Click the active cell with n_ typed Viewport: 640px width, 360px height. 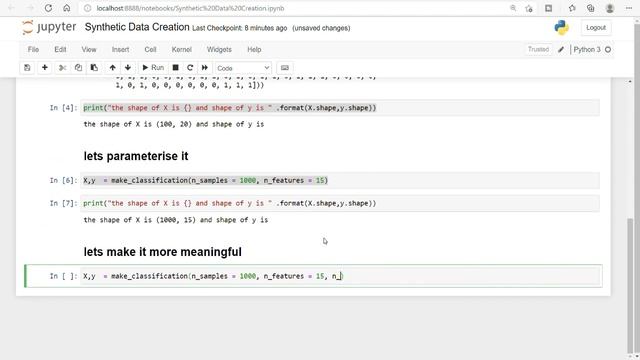pyautogui.click(x=341, y=276)
